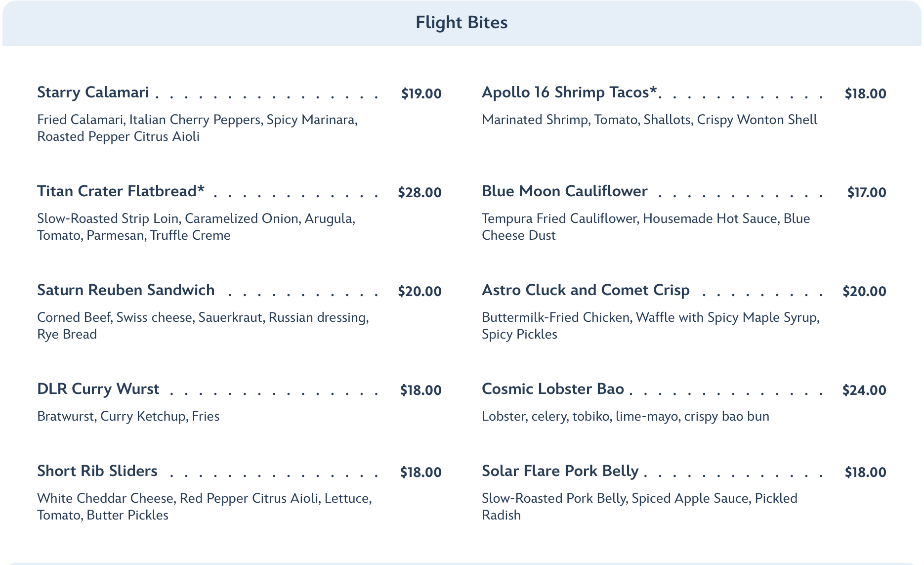The image size is (924, 565).
Task: Click the Lobster, celery, tobiko description text
Action: click(x=625, y=416)
